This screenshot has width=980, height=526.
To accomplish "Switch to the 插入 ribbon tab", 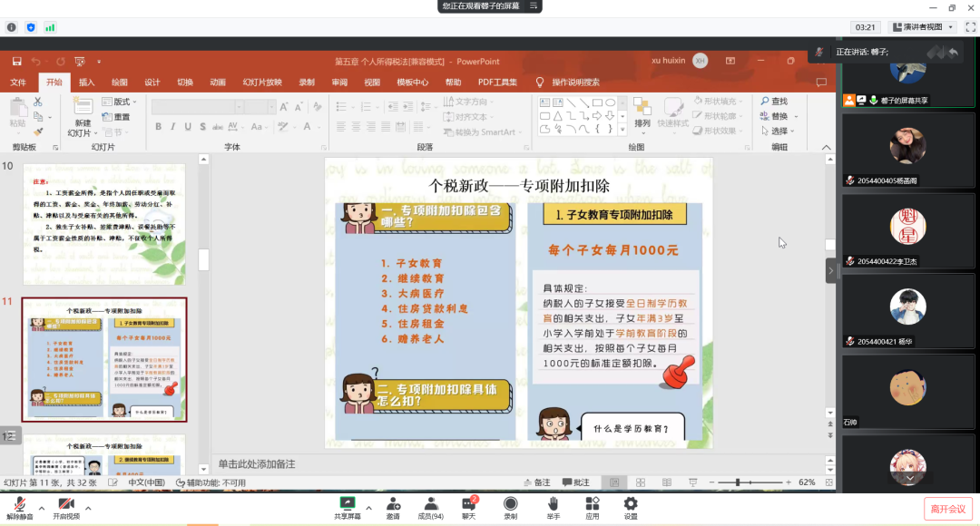I will click(86, 82).
